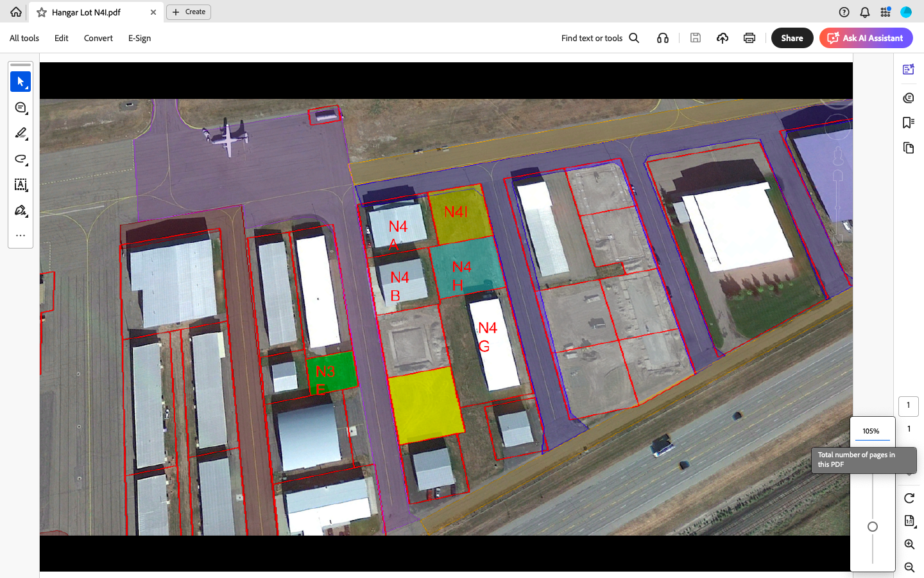Rotate the page clockwise
The image size is (924, 578).
tap(909, 498)
